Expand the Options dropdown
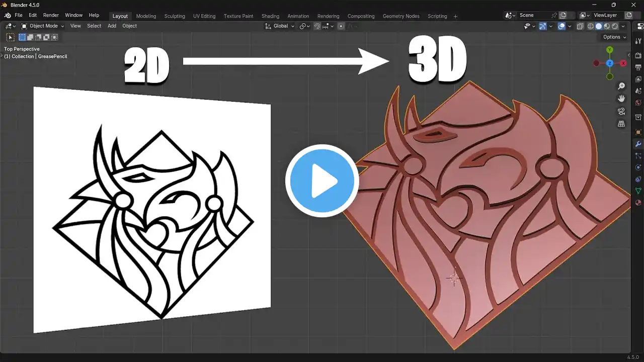Screen dimensions: 644x362 pyautogui.click(x=615, y=37)
